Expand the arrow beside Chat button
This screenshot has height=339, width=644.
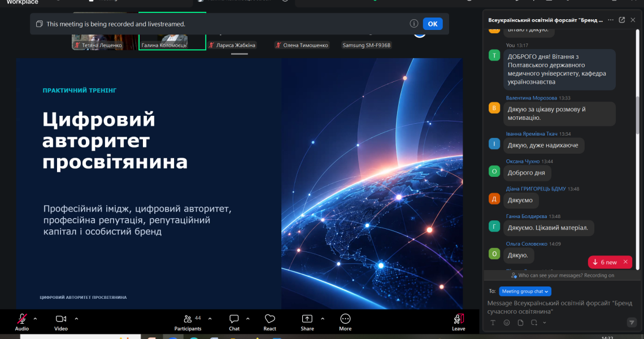pyautogui.click(x=247, y=319)
